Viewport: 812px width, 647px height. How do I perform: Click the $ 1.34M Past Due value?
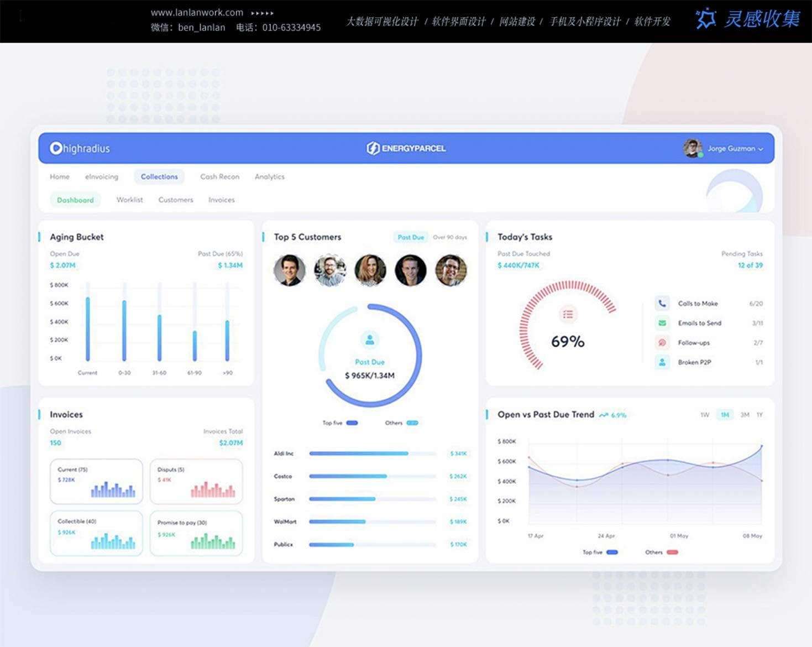[230, 265]
